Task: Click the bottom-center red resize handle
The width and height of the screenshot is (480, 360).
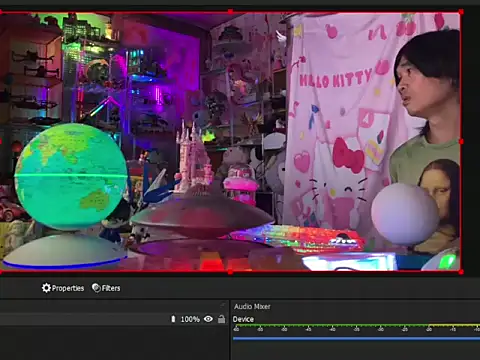Action: [x=230, y=272]
